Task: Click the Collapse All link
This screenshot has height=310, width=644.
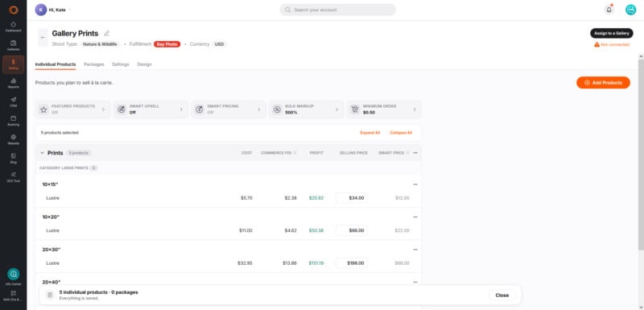Action: [401, 133]
